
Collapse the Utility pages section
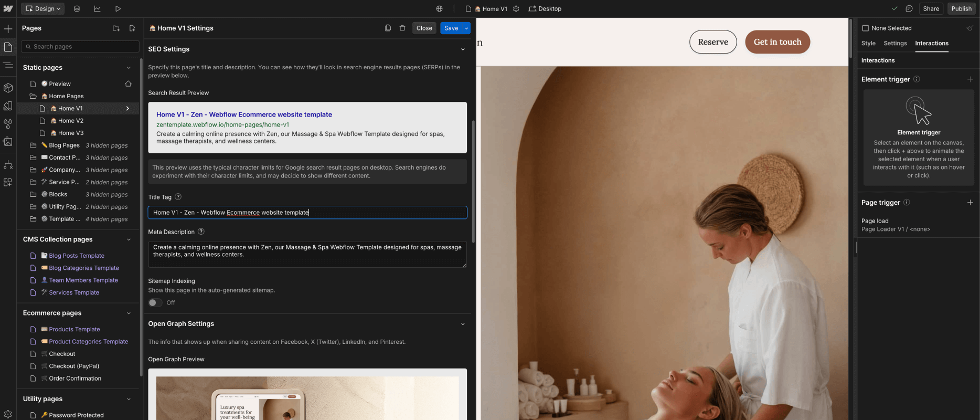tap(129, 399)
